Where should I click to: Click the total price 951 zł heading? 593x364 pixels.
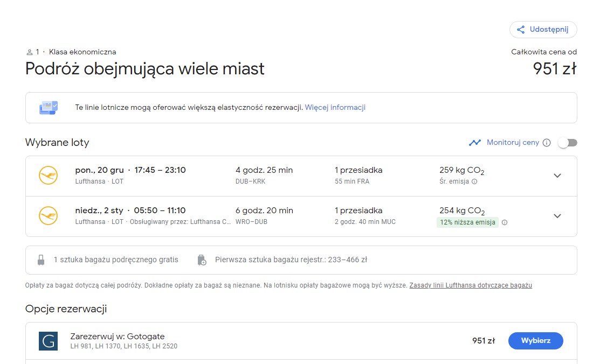(554, 69)
